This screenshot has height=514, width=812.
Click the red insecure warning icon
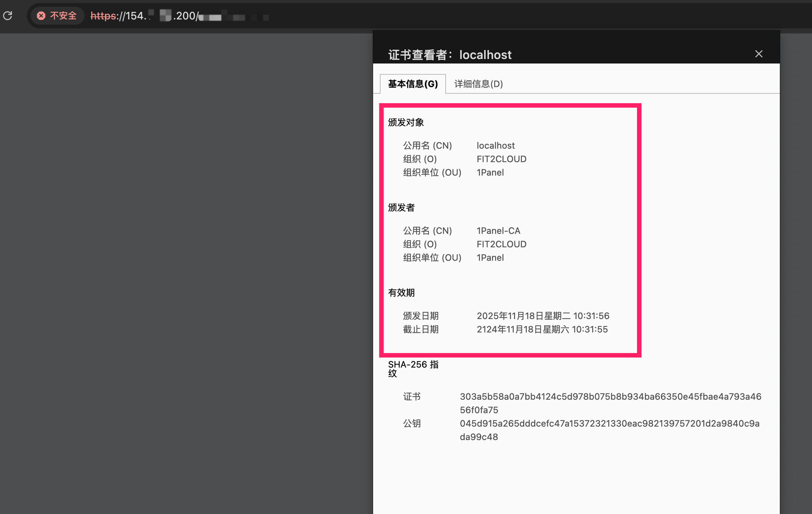click(x=41, y=16)
